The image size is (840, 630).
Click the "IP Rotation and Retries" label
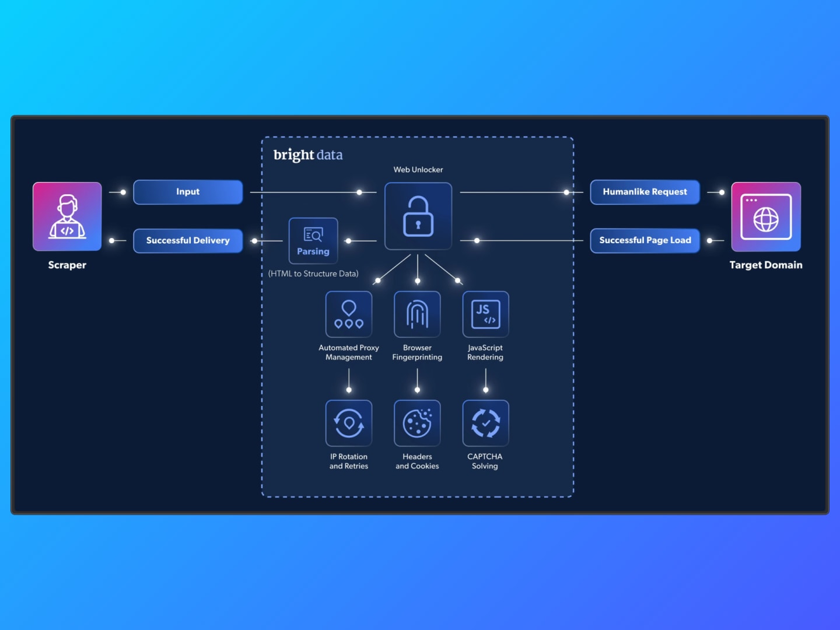pos(349,461)
